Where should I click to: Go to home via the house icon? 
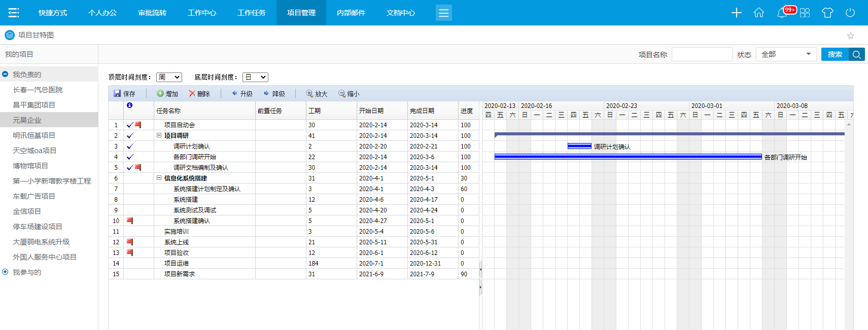coord(758,13)
